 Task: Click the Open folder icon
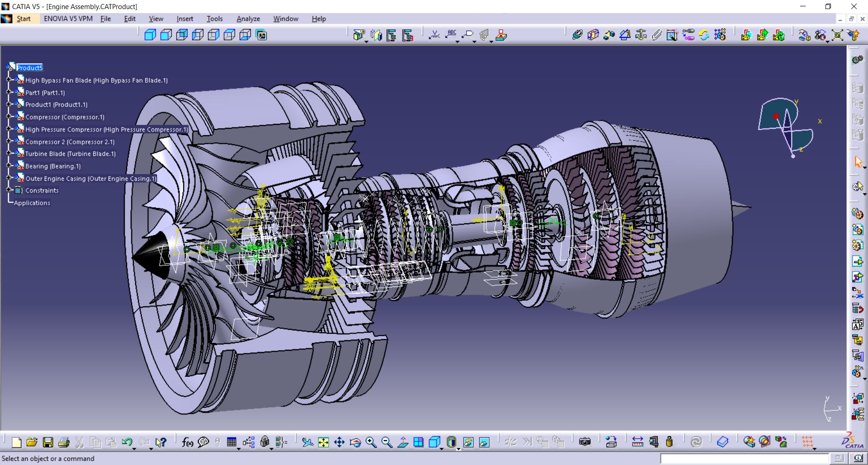coord(32,442)
